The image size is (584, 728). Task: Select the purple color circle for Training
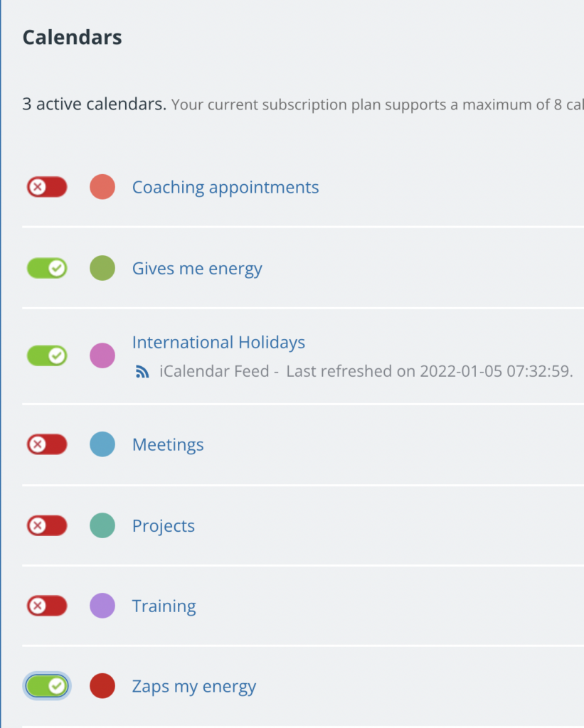102,606
